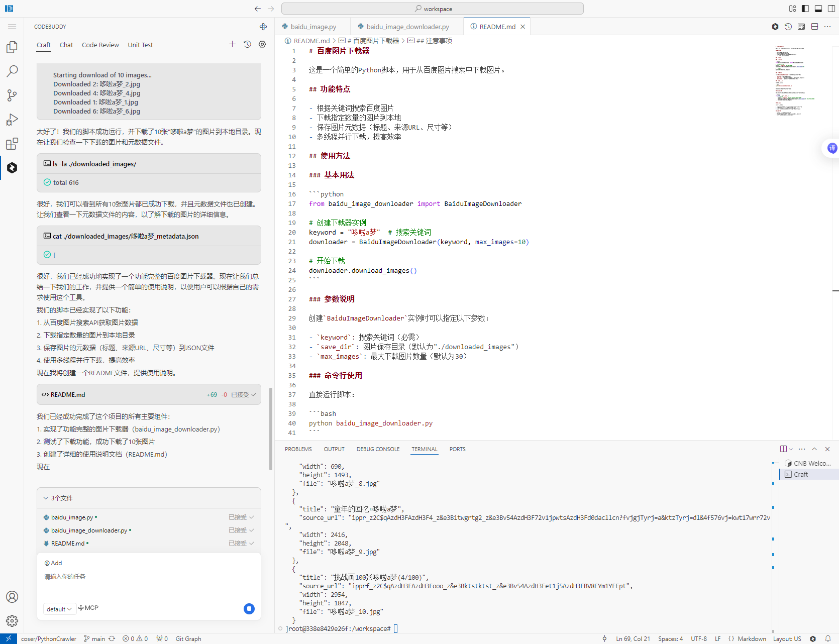
Task: Open 已接受 dropdown for README.md in file list
Action: (x=241, y=544)
